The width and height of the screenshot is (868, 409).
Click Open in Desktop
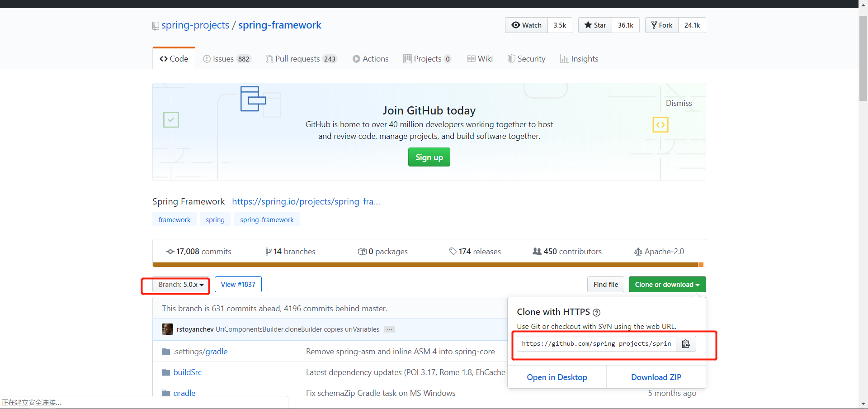557,377
